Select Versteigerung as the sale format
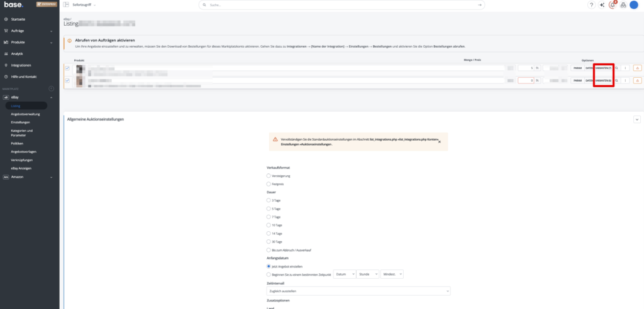Viewport: 644px width, 309px height. point(269,176)
